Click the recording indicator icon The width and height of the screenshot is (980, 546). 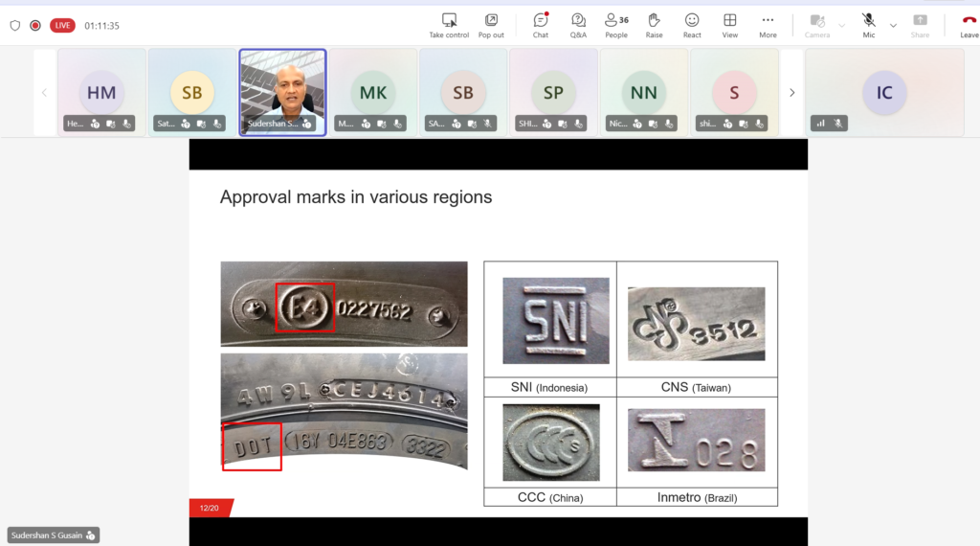35,26
